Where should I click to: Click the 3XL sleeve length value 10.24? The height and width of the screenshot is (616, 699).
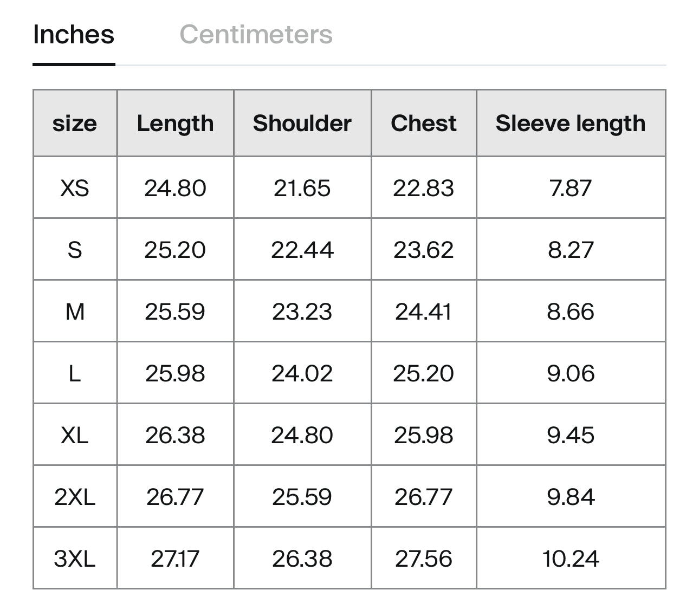[x=570, y=559]
